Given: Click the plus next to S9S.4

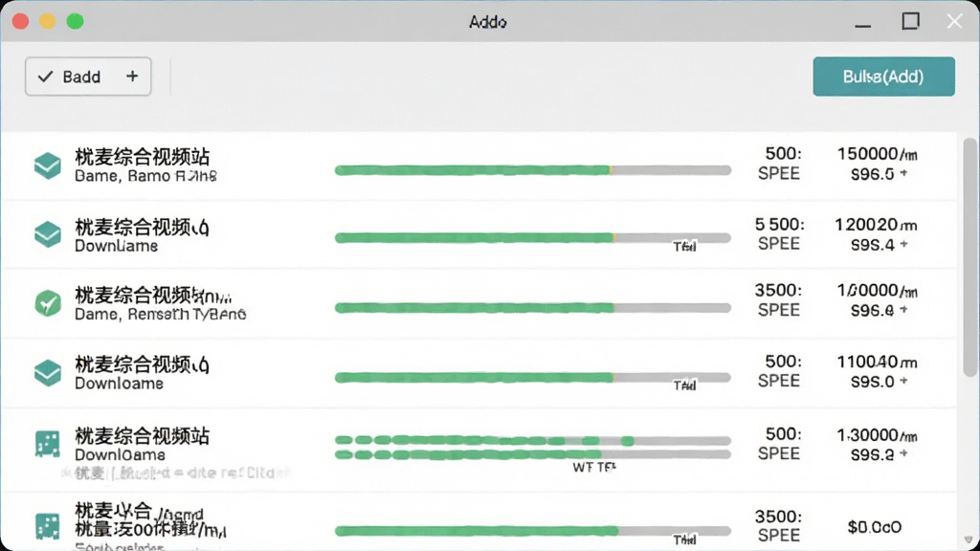Looking at the screenshot, I should point(903,244).
